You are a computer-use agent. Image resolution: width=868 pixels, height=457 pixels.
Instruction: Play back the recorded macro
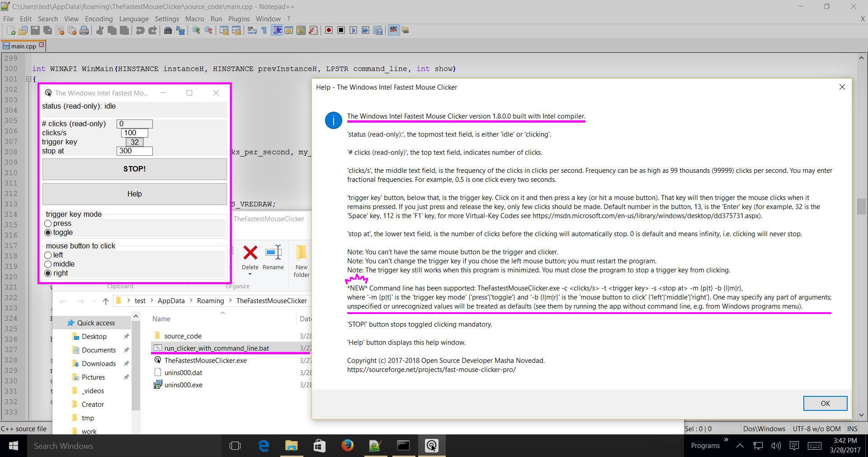click(x=353, y=30)
